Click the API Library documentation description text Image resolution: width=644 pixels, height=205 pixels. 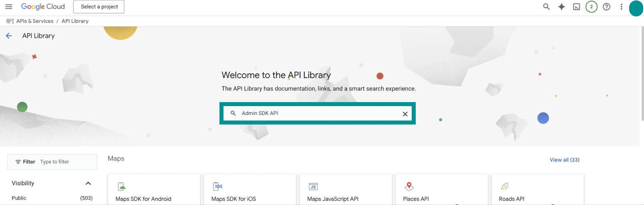point(319,89)
